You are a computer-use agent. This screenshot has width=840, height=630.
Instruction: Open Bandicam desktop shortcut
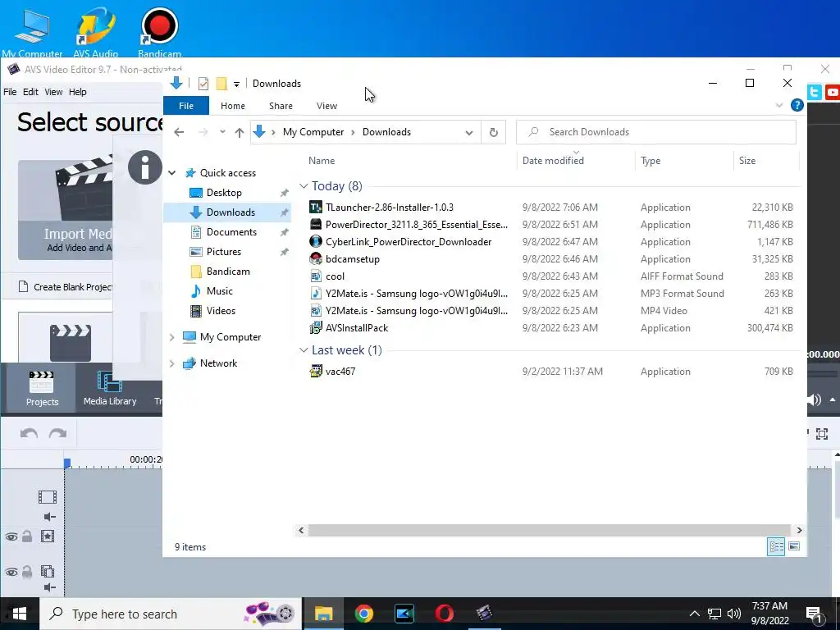pos(159,31)
